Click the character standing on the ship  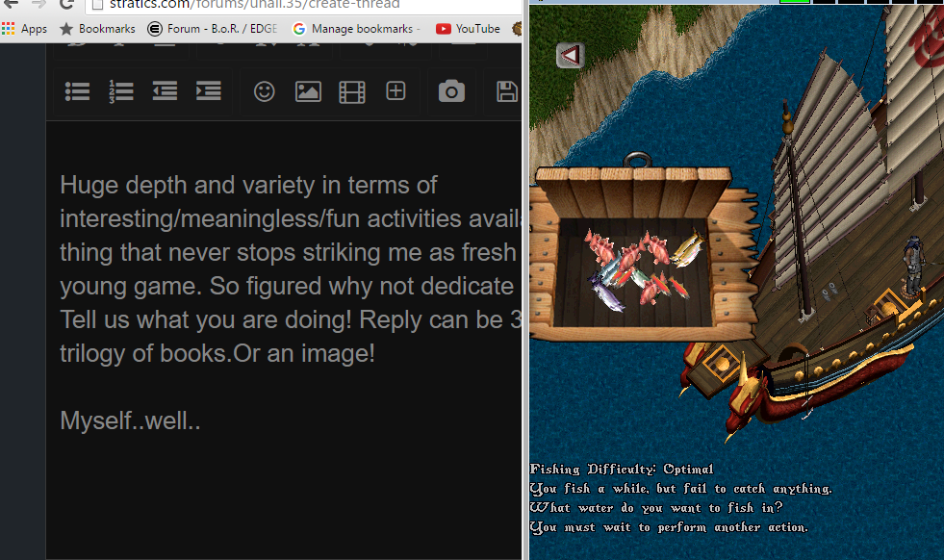tap(914, 263)
